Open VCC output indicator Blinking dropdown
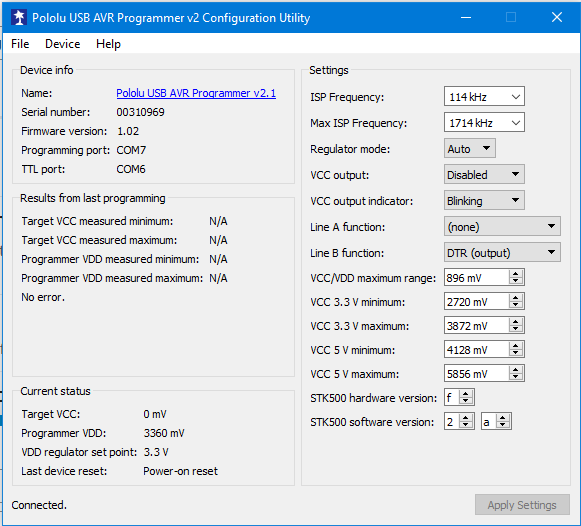This screenshot has height=526, width=581. [x=484, y=200]
